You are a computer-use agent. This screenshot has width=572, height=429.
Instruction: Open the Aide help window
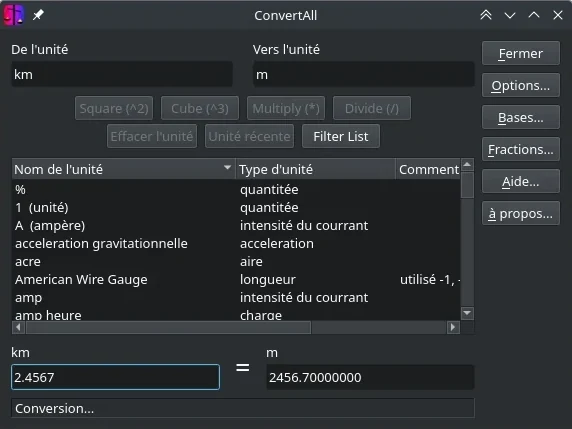[x=521, y=181]
